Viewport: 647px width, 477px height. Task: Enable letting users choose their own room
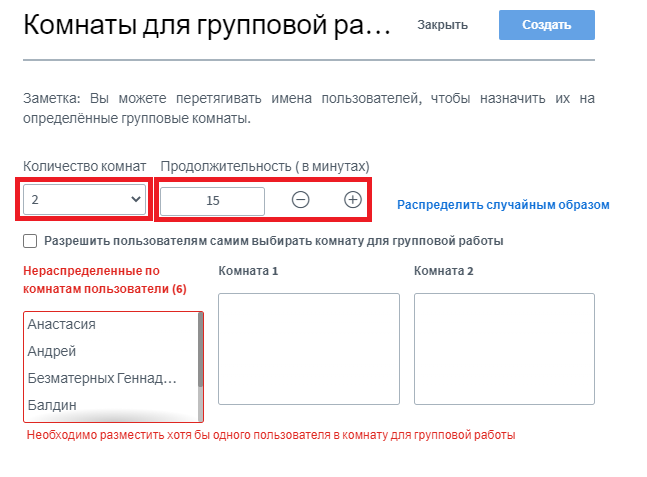click(x=30, y=241)
